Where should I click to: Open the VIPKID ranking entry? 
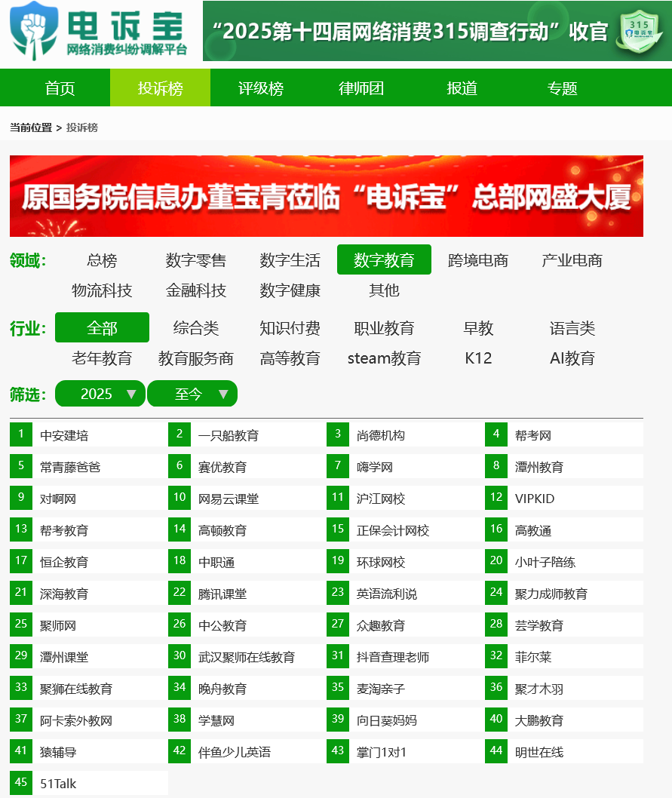[x=535, y=499]
